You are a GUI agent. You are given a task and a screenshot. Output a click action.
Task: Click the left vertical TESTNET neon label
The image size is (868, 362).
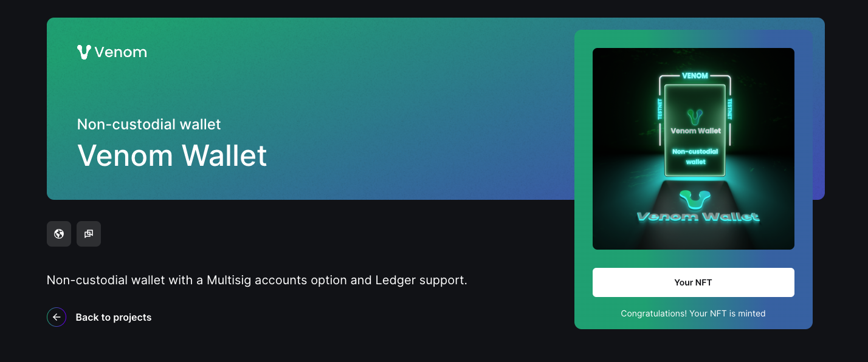coord(660,109)
